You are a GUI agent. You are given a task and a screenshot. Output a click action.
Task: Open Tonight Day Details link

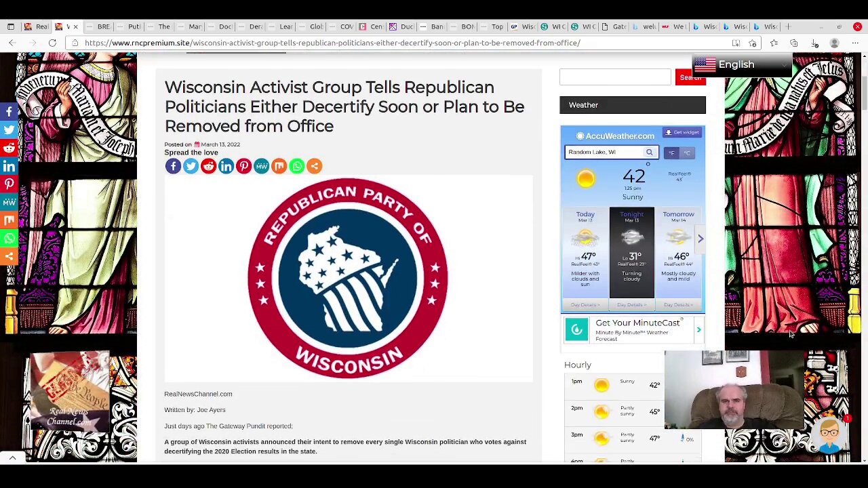tap(631, 305)
